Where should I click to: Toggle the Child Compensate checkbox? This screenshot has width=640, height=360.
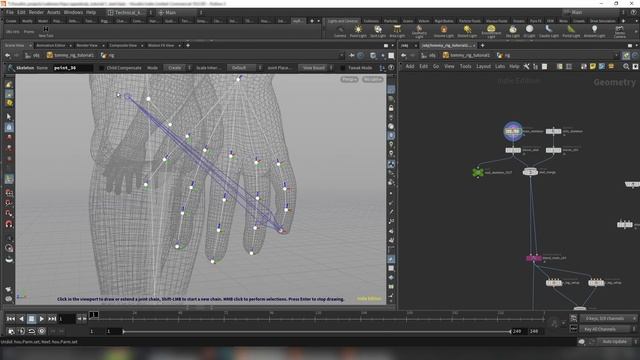pos(102,68)
